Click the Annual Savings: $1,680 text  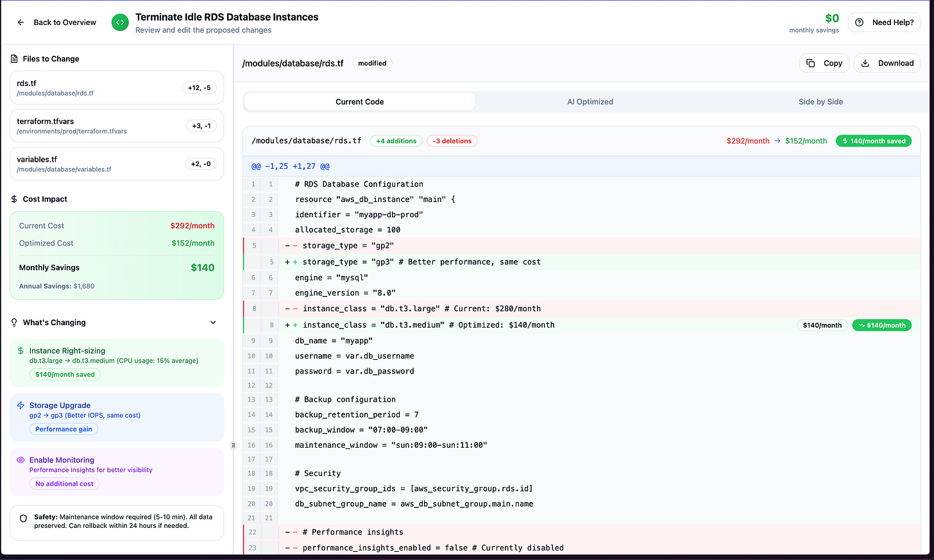tap(56, 286)
